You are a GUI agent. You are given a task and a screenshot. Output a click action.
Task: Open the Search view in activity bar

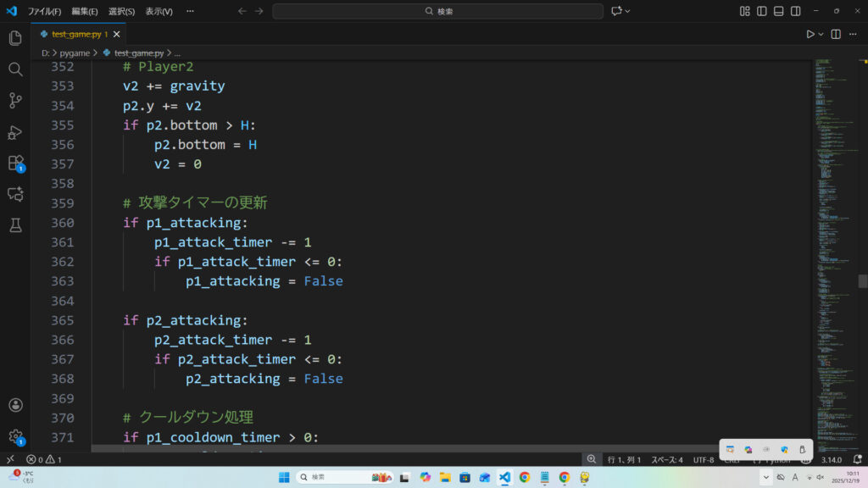(x=15, y=69)
